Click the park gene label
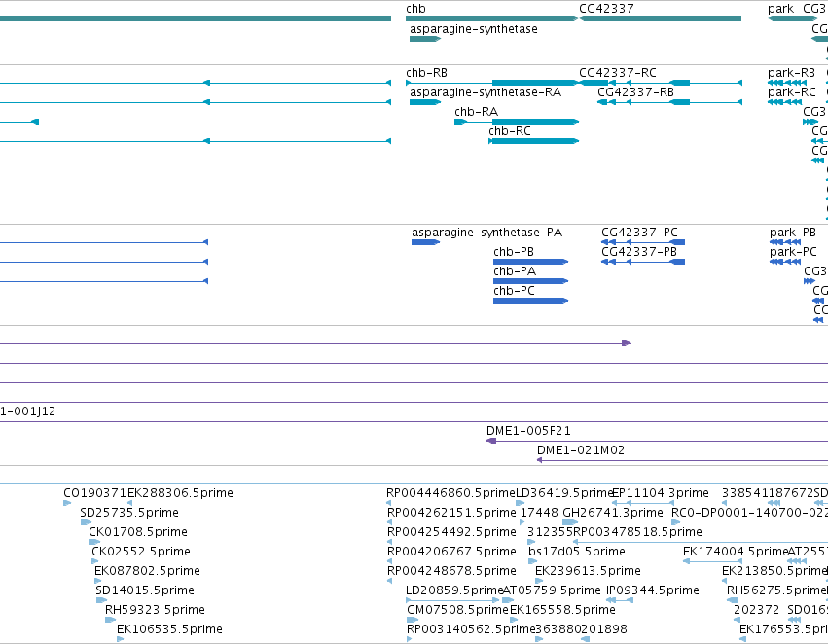The image size is (828, 644). coord(780,9)
